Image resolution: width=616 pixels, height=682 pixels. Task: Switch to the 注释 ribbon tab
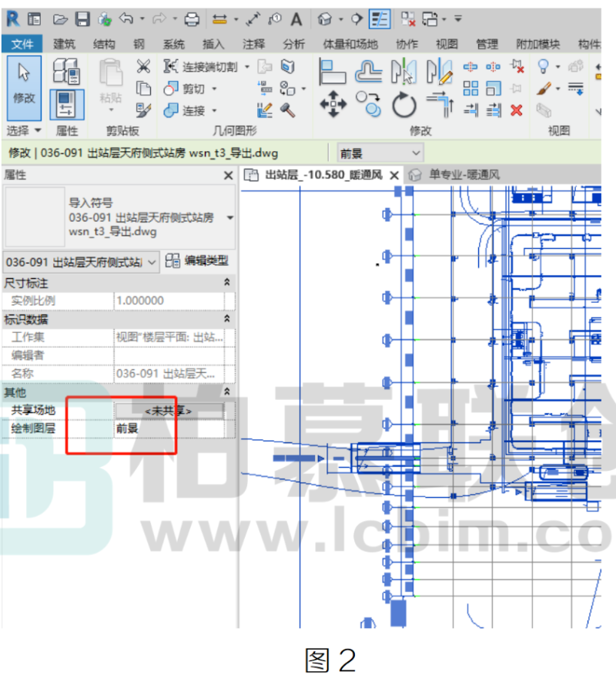coord(253,44)
